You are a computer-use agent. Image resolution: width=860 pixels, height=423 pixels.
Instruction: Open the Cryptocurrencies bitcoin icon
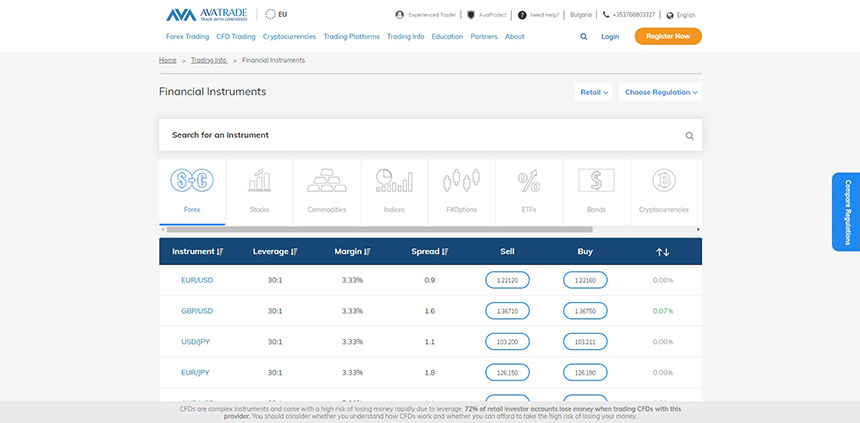click(x=663, y=181)
